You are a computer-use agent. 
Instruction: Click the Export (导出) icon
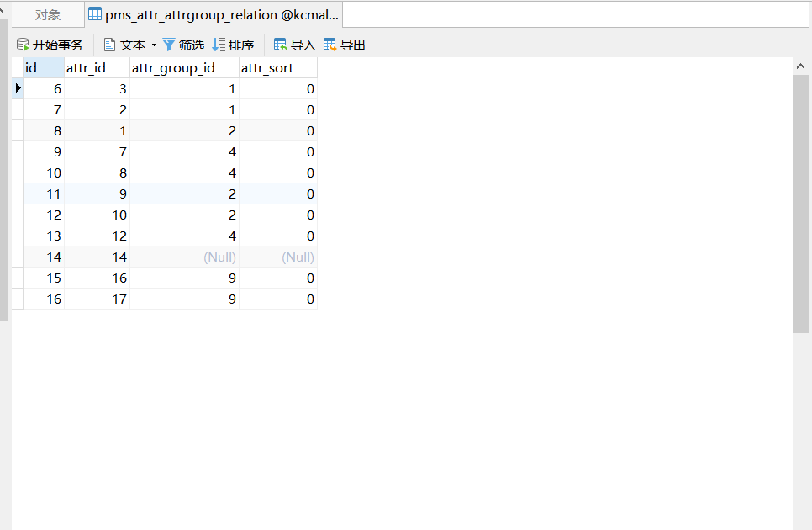(x=330, y=45)
